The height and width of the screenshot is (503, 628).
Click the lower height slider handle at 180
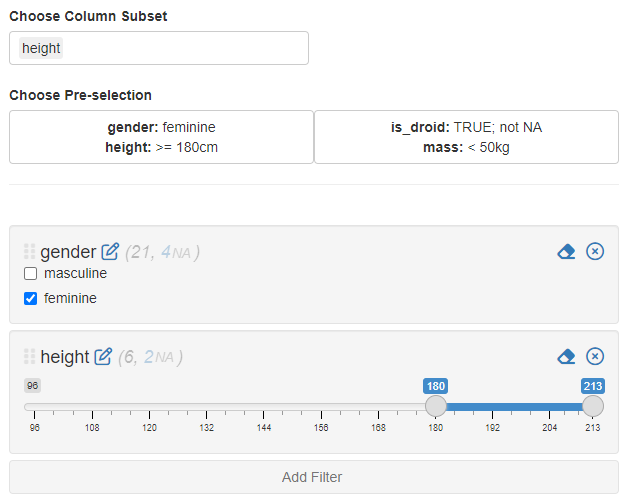click(436, 406)
